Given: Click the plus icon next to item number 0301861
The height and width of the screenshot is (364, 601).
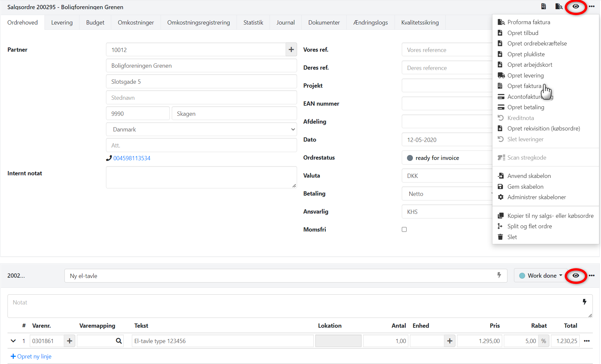Looking at the screenshot, I should (x=69, y=341).
